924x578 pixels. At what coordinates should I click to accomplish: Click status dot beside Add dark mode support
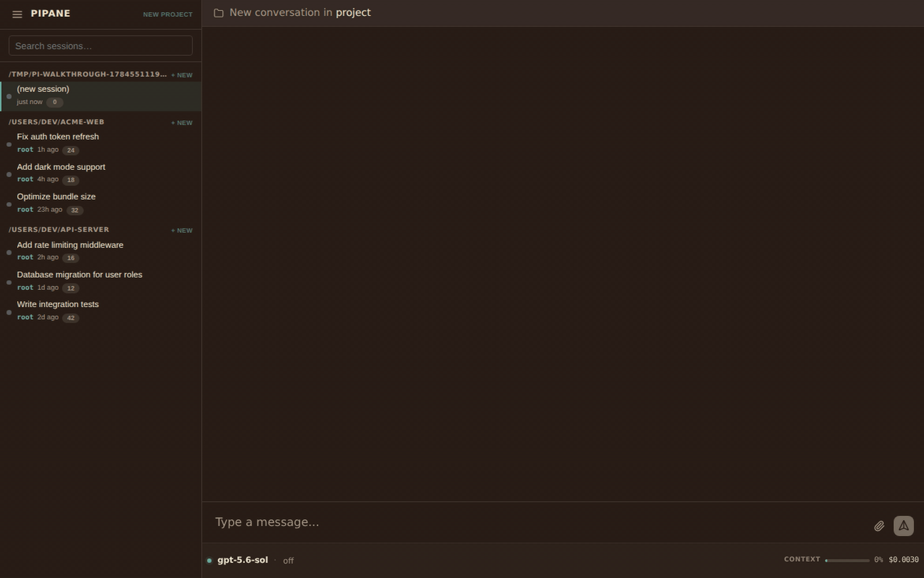pos(9,174)
